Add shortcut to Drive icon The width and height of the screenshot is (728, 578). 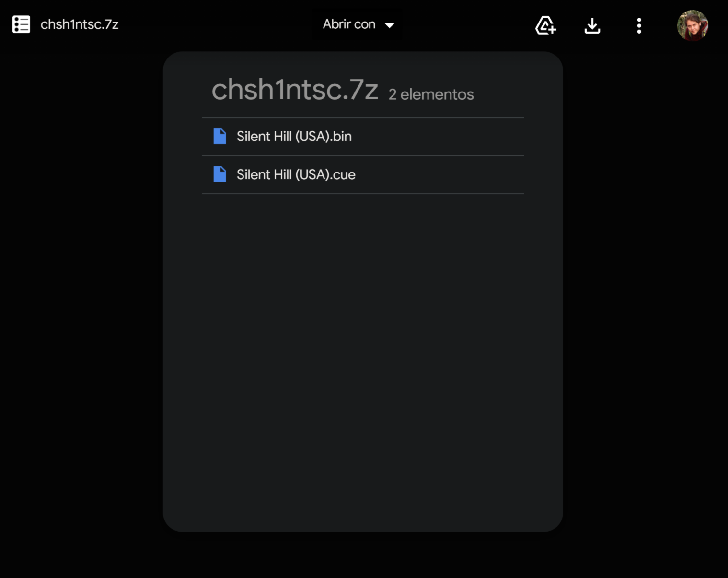(545, 25)
